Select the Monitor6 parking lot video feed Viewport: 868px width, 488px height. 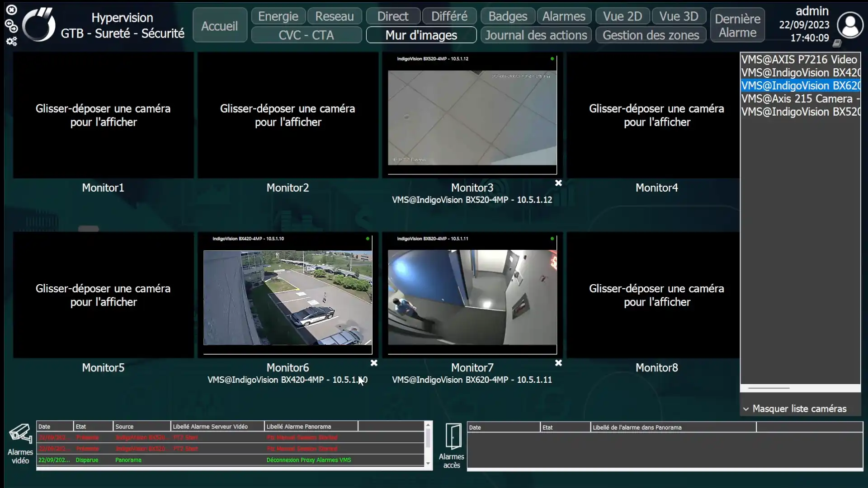pos(288,298)
